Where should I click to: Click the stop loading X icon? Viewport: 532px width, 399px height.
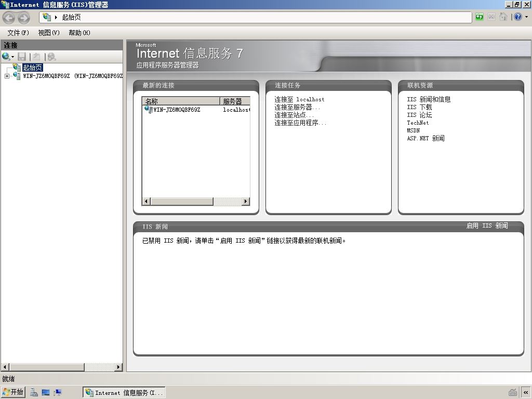pos(491,17)
